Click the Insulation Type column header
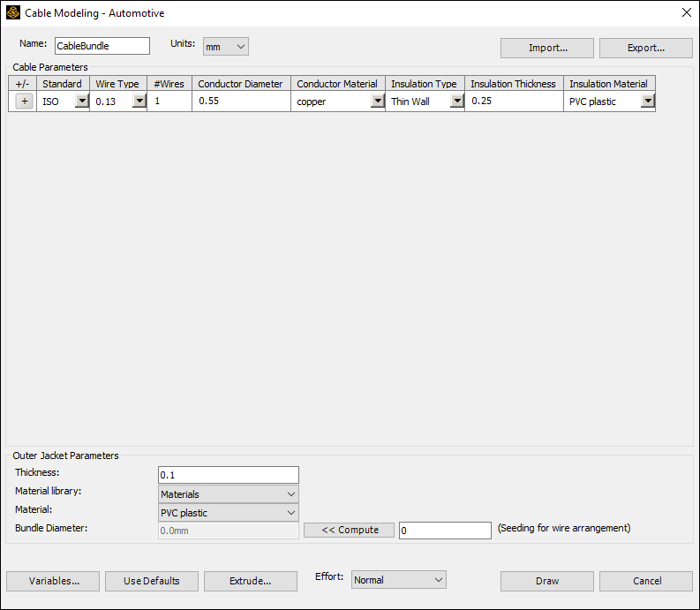 pyautogui.click(x=425, y=84)
